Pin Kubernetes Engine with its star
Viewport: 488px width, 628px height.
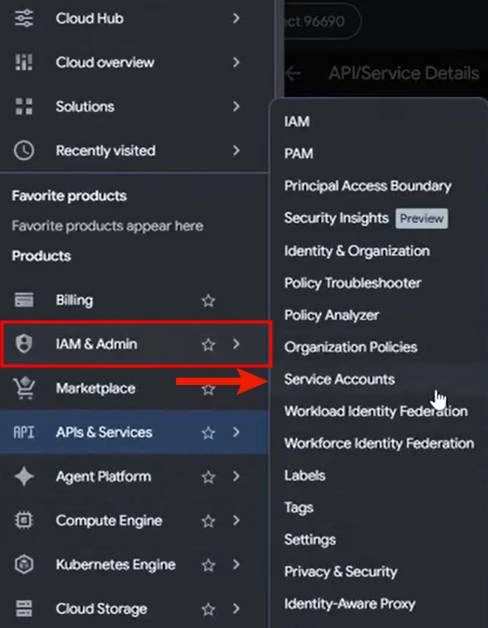[x=208, y=565]
